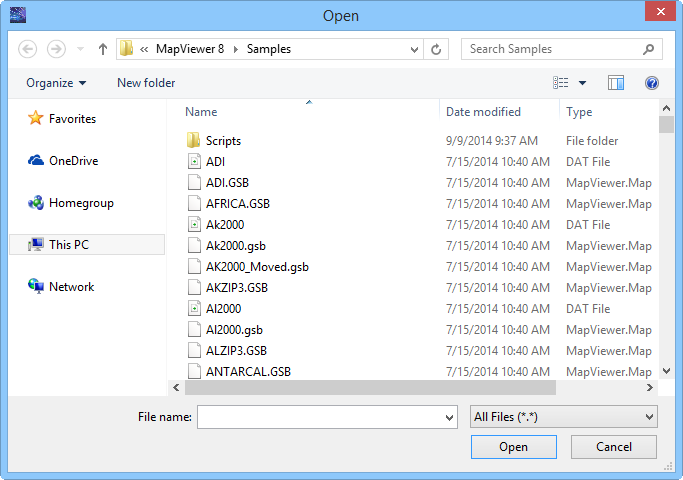Refresh the Samples folder listing
This screenshot has height=480, width=683.
436,49
